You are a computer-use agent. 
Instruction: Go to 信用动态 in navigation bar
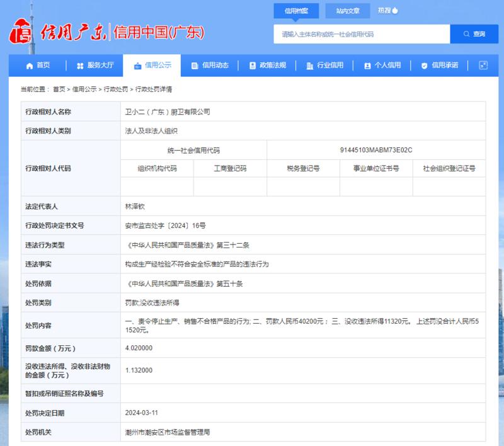click(x=210, y=66)
